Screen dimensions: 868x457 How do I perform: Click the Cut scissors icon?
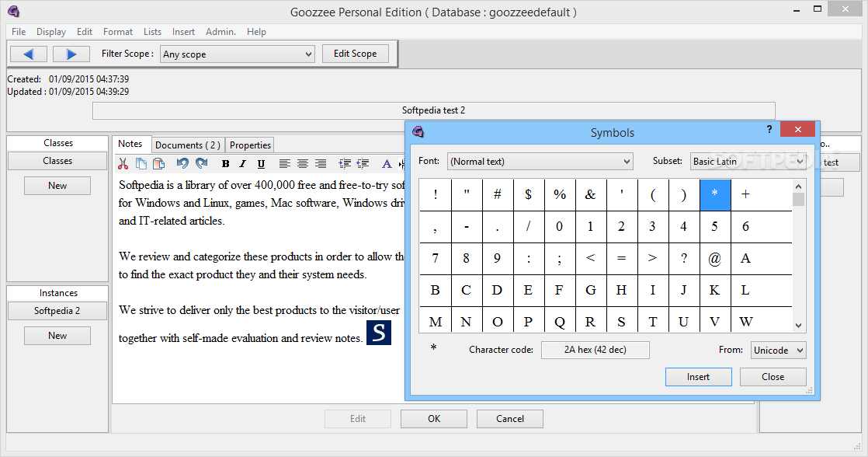point(123,163)
